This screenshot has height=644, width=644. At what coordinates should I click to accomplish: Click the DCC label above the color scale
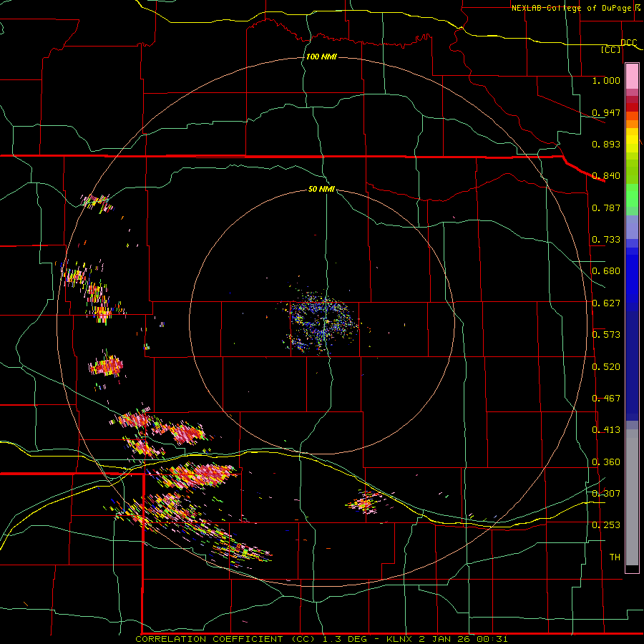click(629, 43)
